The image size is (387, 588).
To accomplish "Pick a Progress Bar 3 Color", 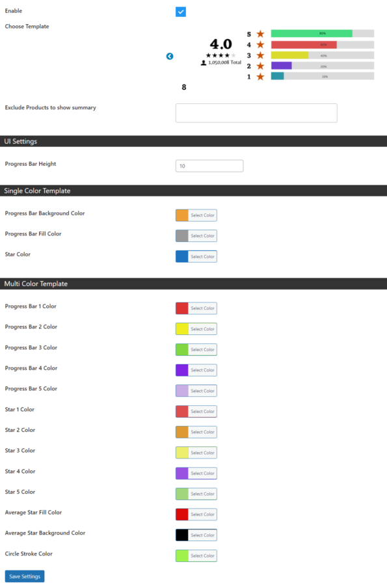I will (x=196, y=349).
